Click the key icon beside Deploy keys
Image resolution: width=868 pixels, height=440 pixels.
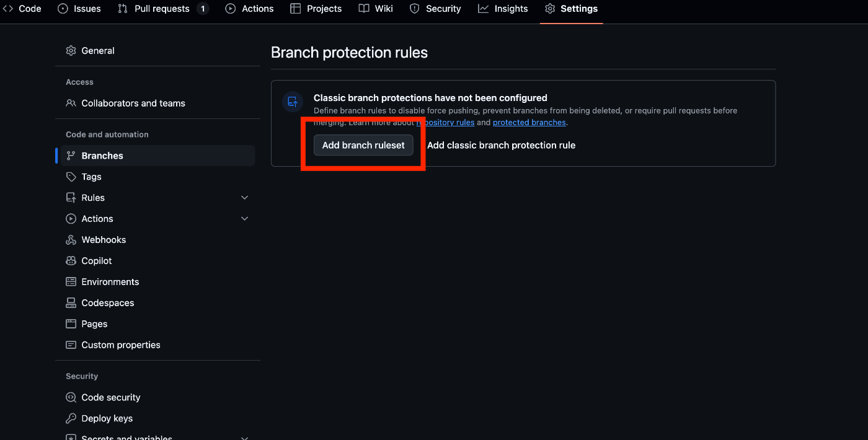[71, 418]
